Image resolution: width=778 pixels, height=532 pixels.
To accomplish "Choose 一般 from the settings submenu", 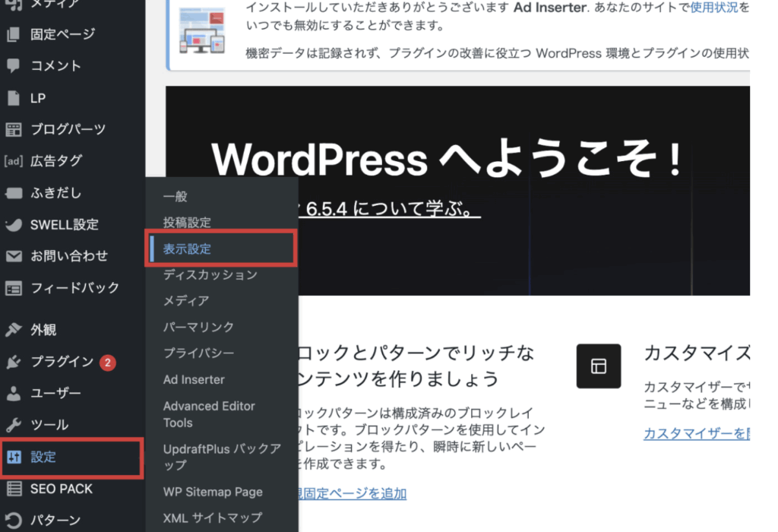I will tap(175, 197).
